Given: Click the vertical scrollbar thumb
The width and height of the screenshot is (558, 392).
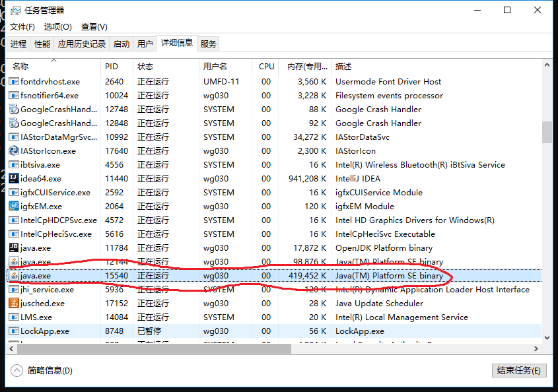Looking at the screenshot, I should tap(547, 132).
